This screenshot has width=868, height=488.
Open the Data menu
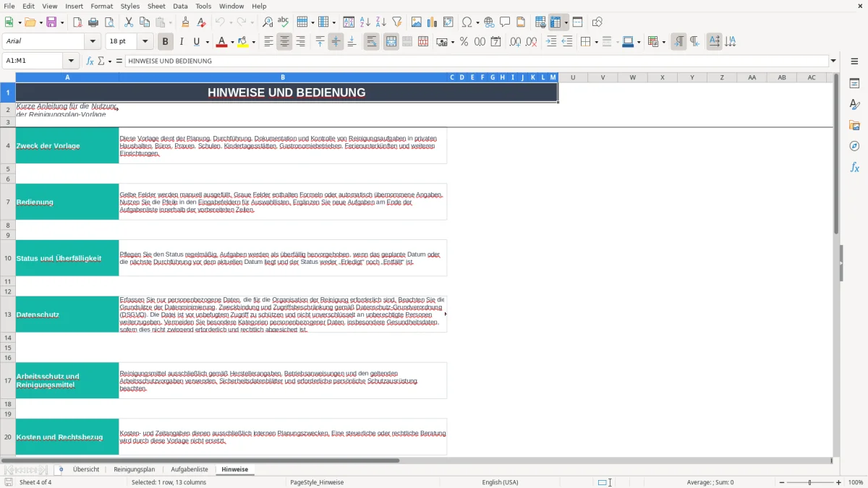[180, 6]
